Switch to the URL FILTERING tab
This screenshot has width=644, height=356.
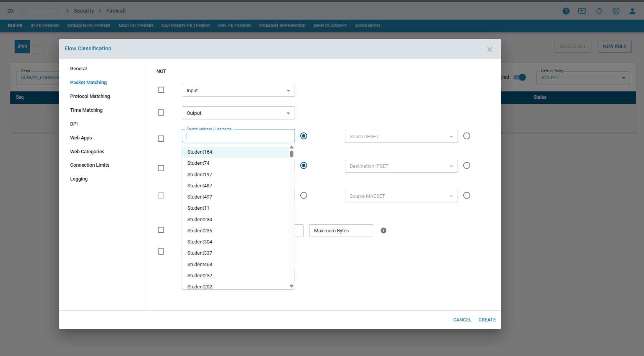235,26
